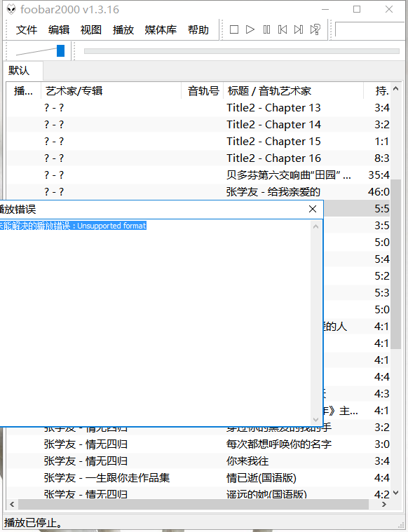The width and height of the screenshot is (408, 532).
Task: Click the playlist vertical scrollbar thumb
Action: click(x=396, y=264)
